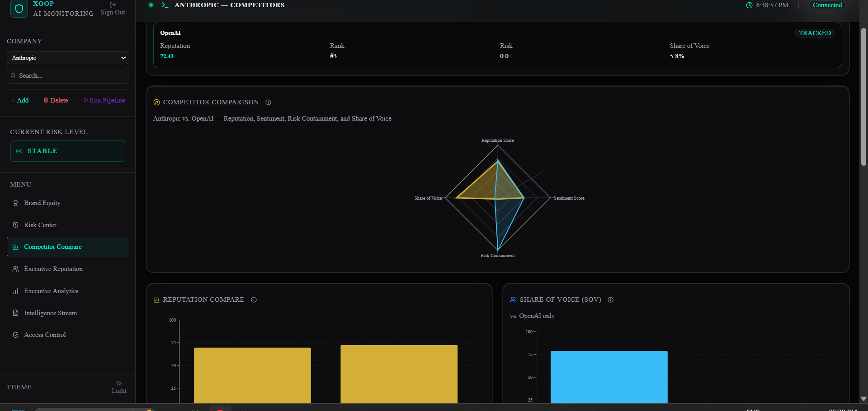Click the XOOP shield logo icon
The height and width of the screenshot is (411, 868).
19,9
